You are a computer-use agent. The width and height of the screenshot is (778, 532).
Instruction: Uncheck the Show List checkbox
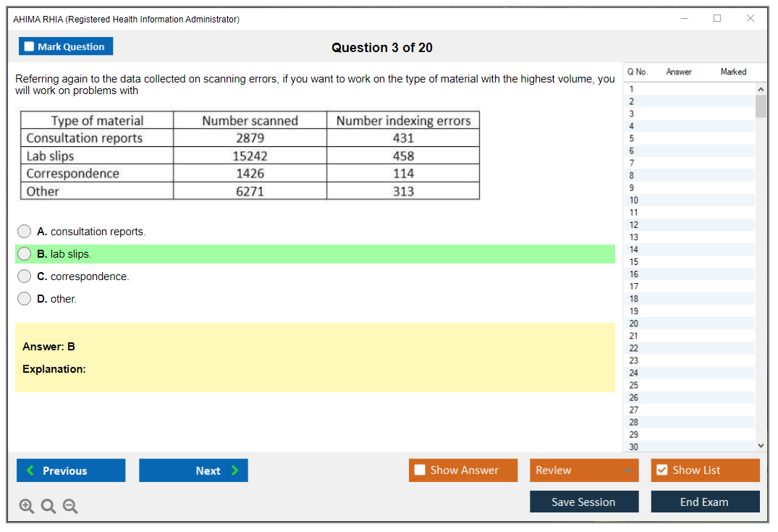point(661,470)
